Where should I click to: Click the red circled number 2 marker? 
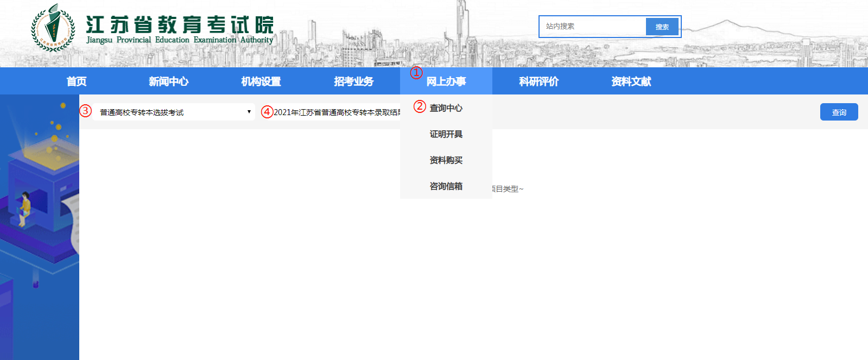coord(420,106)
